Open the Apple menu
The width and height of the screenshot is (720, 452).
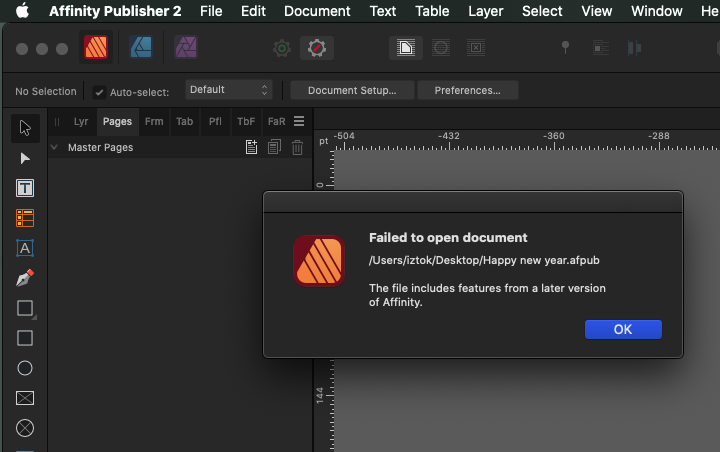[22, 11]
